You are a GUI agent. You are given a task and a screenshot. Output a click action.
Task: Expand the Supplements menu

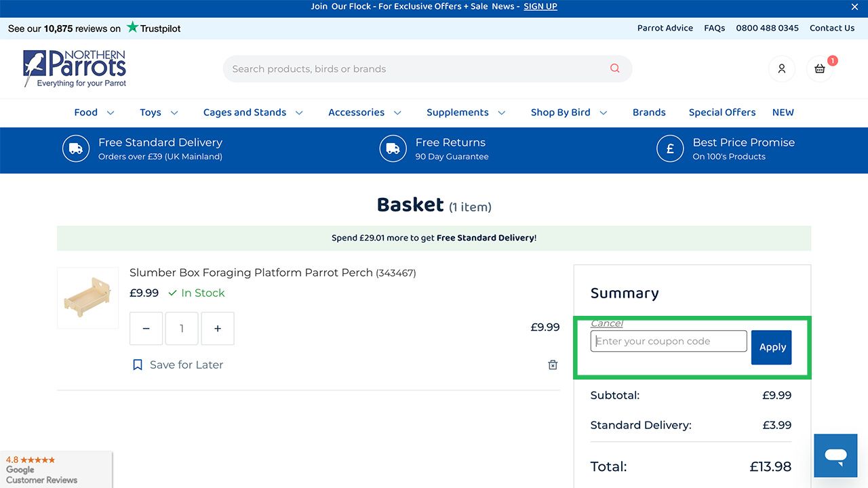466,113
